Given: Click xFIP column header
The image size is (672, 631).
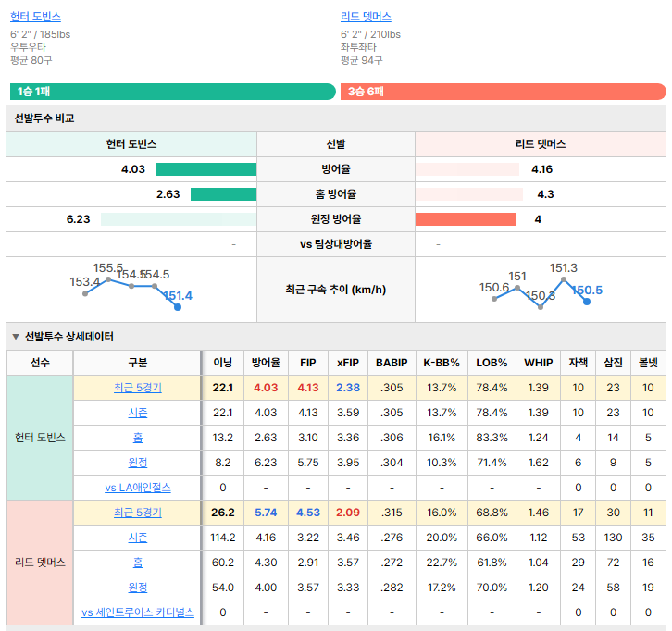Looking at the screenshot, I should pos(348,363).
